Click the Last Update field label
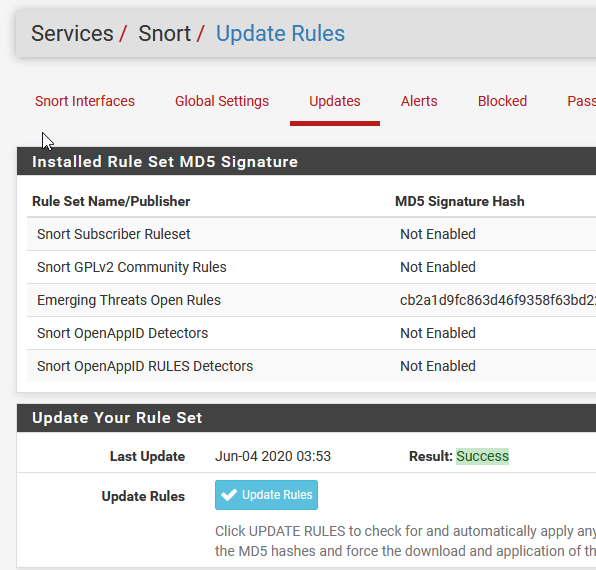The height and width of the screenshot is (570, 596). (x=147, y=456)
